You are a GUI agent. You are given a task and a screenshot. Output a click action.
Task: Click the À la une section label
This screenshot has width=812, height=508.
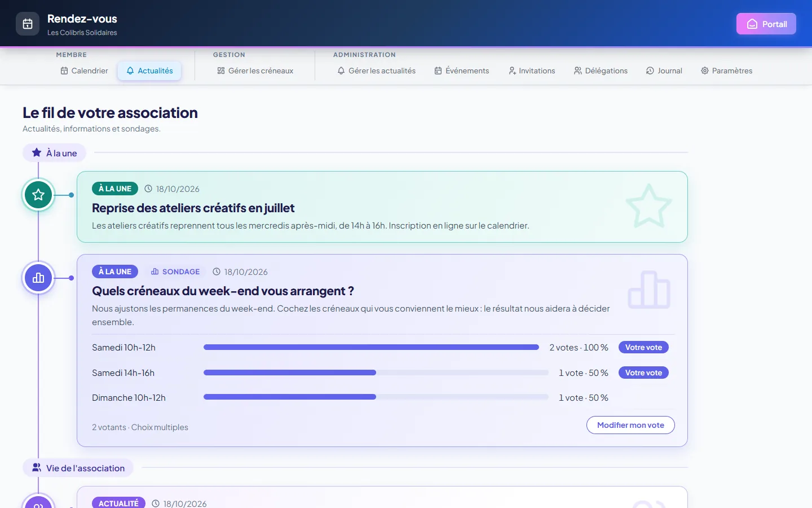click(54, 153)
